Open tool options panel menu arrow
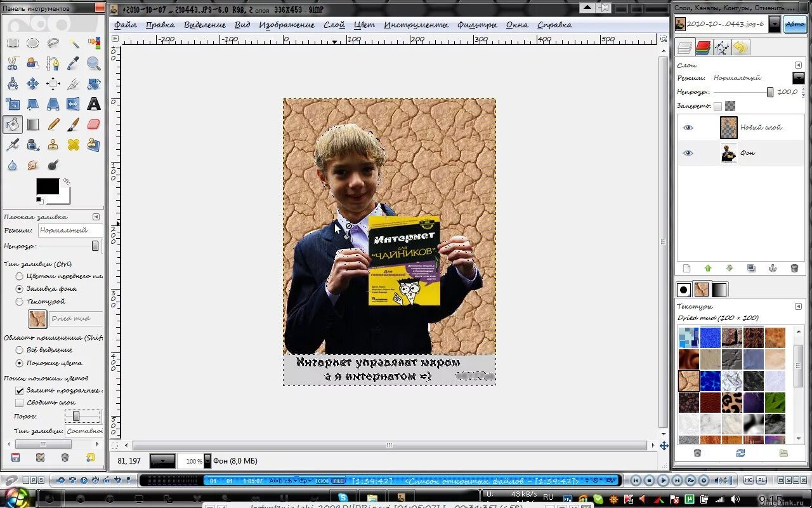812x508 pixels. click(x=96, y=217)
